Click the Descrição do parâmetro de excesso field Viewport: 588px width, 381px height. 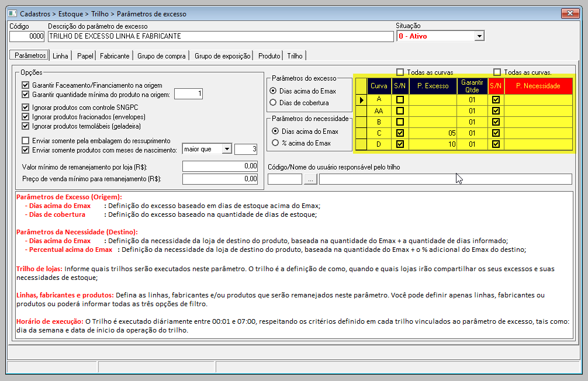pyautogui.click(x=220, y=36)
